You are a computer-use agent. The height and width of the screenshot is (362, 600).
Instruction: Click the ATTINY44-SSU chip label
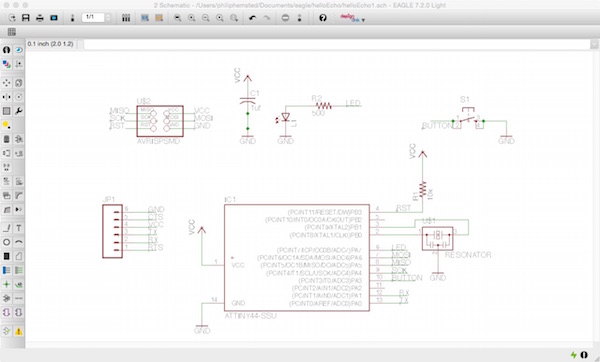[250, 316]
